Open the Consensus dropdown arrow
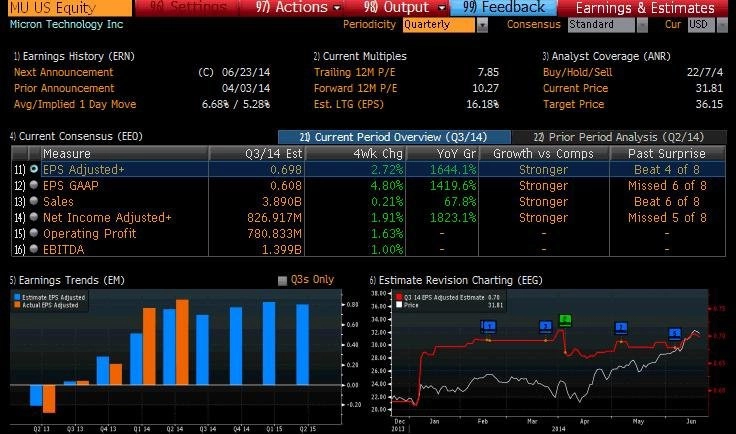The image size is (736, 434). (642, 25)
